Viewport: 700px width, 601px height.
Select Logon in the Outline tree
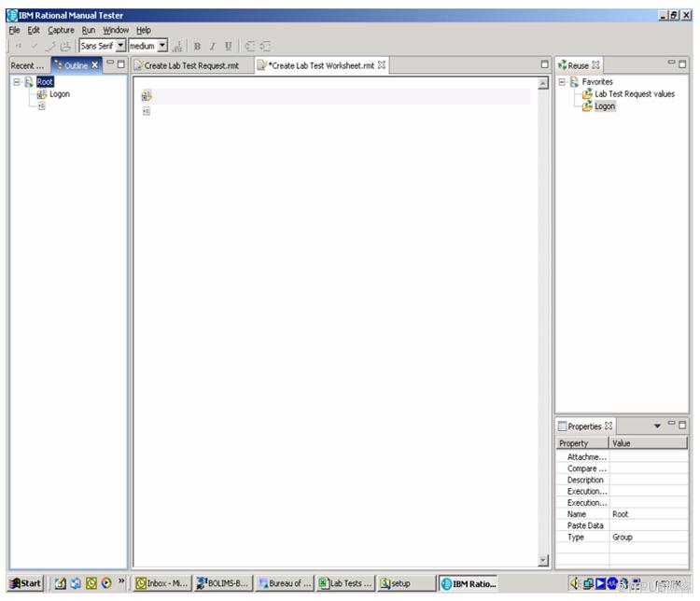60,94
